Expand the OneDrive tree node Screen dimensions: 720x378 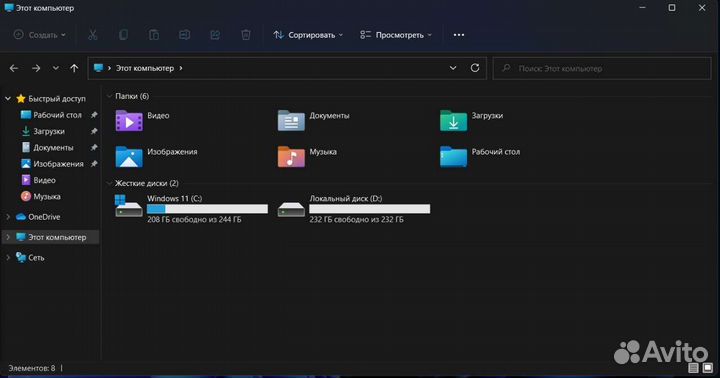coord(8,217)
